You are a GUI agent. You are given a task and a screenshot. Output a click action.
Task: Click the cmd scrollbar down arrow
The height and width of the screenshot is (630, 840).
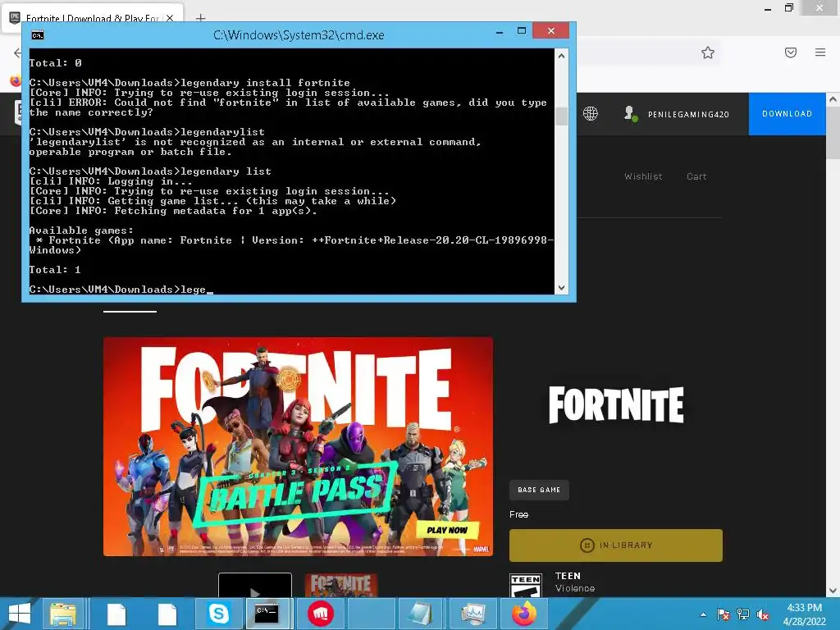click(561, 288)
